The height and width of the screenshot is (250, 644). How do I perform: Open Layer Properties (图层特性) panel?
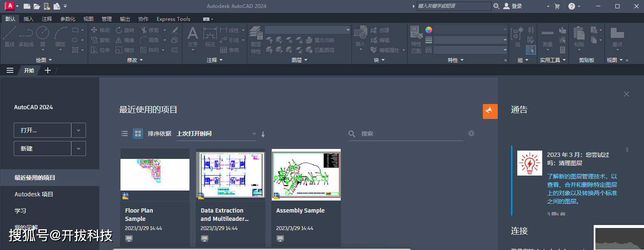tap(256, 40)
